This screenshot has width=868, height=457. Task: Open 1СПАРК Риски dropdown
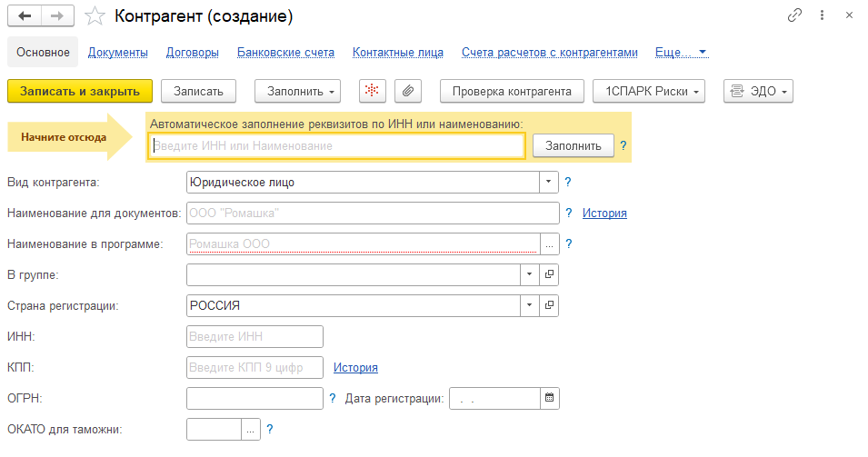(649, 91)
